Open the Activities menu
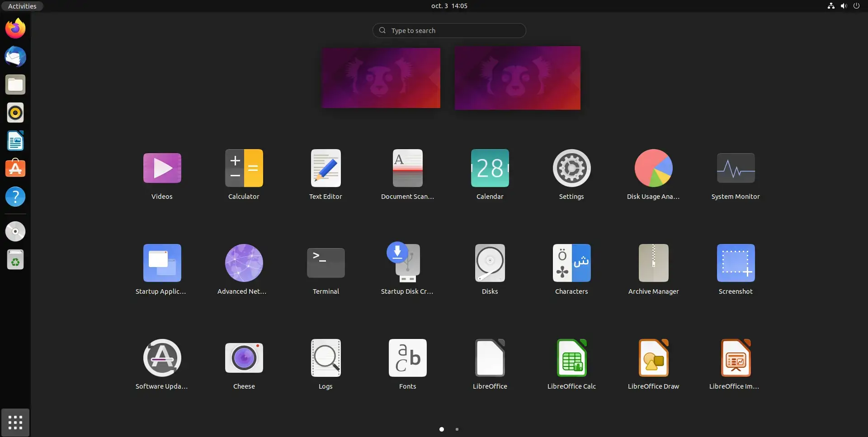Viewport: 868px width, 437px height. pyautogui.click(x=22, y=6)
